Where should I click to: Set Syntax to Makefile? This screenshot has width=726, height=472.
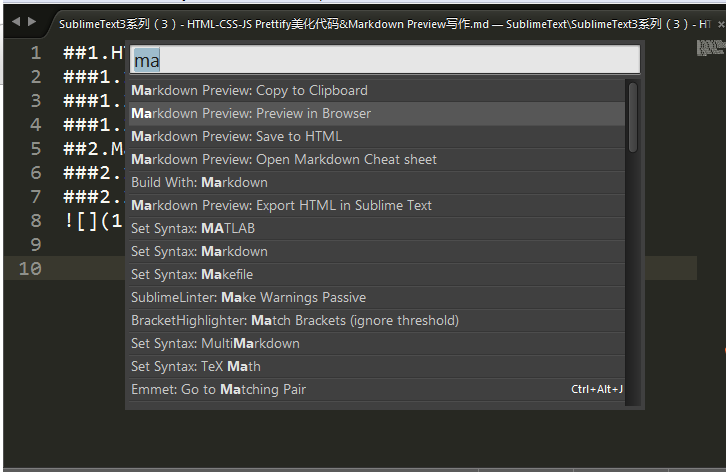pos(377,275)
